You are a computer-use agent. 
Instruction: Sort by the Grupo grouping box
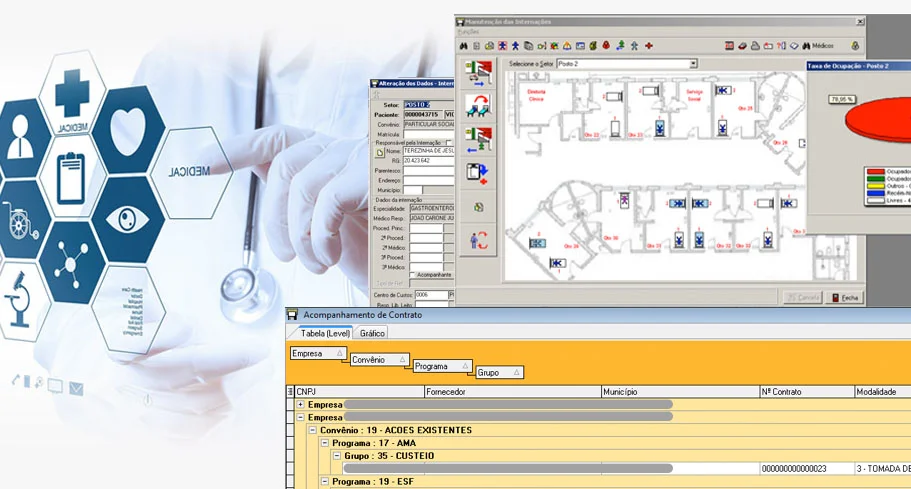coord(500,373)
